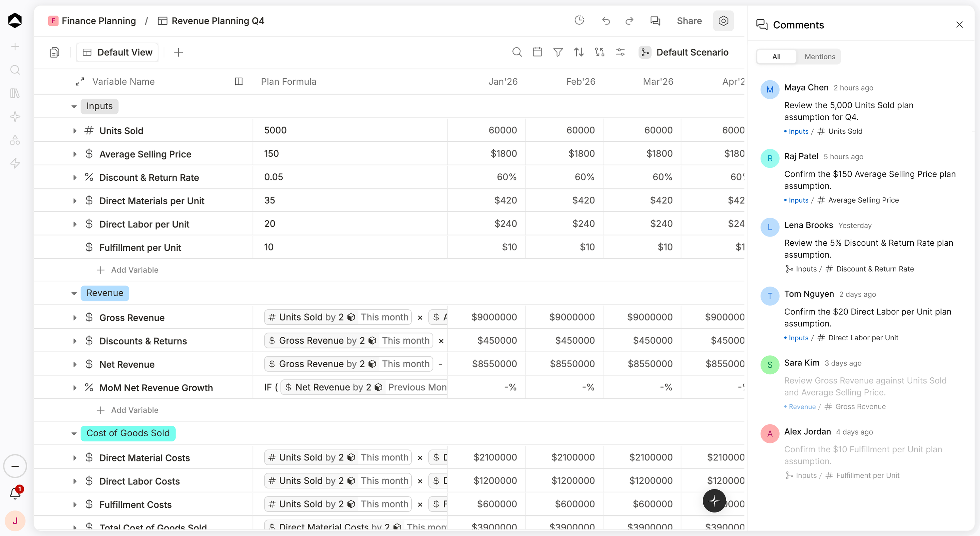
Task: Click the undo arrow icon
Action: pos(606,21)
